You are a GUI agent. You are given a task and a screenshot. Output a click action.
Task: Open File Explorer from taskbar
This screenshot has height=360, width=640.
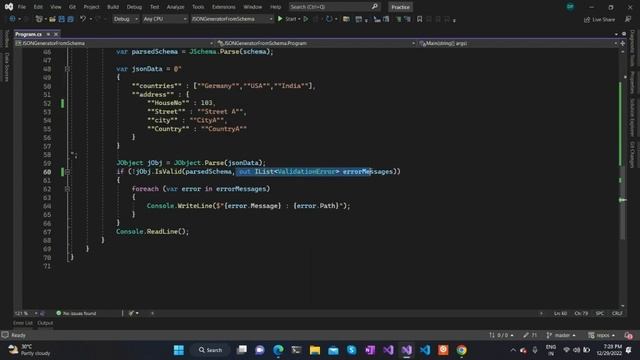[x=315, y=350]
